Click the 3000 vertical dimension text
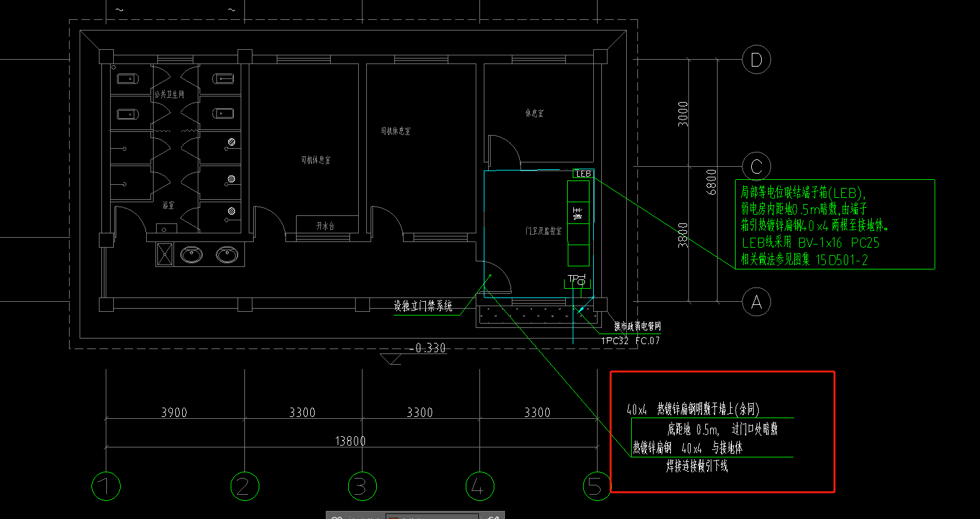The width and height of the screenshot is (980, 519). pyautogui.click(x=683, y=114)
